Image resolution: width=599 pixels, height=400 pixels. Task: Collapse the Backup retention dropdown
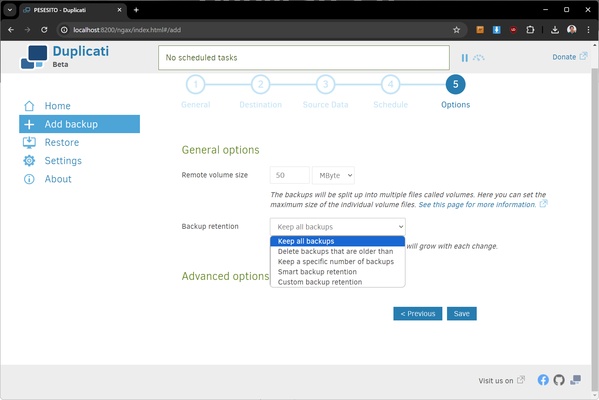tap(338, 227)
